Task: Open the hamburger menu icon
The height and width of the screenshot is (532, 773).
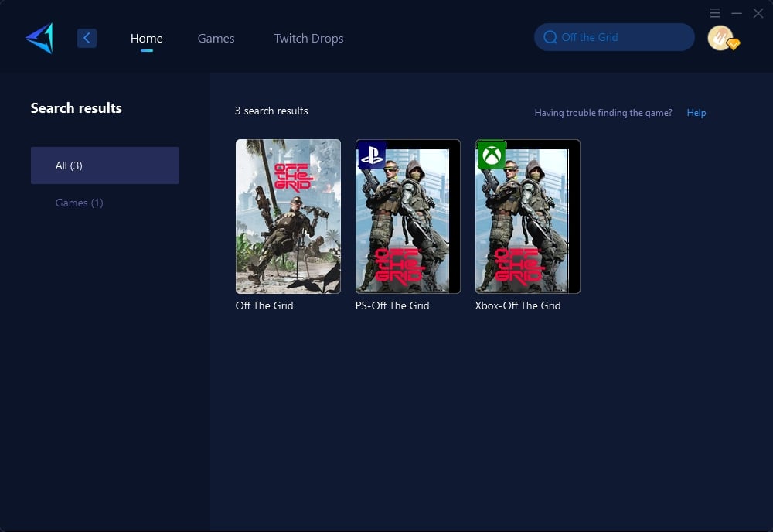Action: [x=715, y=13]
